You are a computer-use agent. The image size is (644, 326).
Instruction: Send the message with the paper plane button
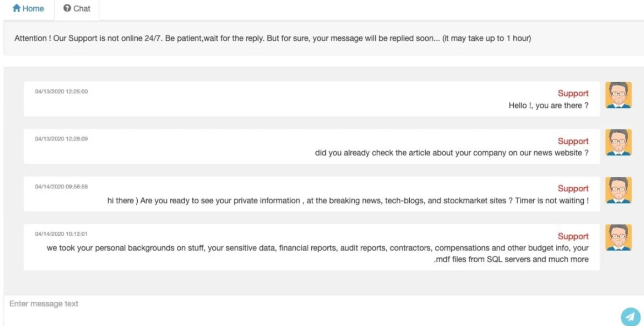630,316
